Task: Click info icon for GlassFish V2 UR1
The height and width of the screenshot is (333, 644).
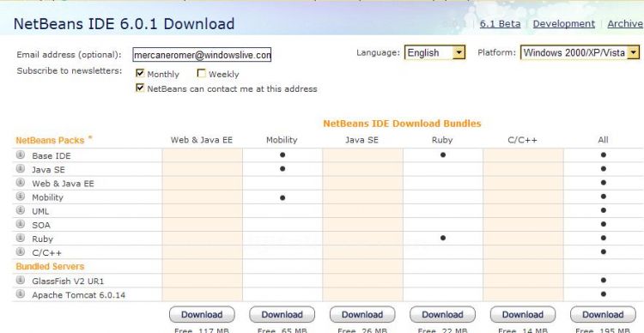Action: [20, 281]
